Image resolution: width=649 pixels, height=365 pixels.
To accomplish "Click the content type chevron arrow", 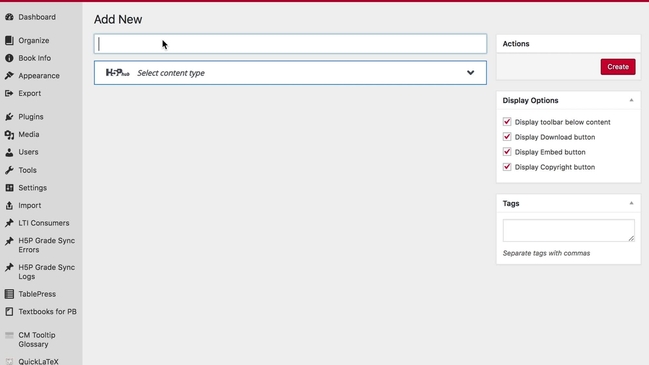I will (470, 73).
